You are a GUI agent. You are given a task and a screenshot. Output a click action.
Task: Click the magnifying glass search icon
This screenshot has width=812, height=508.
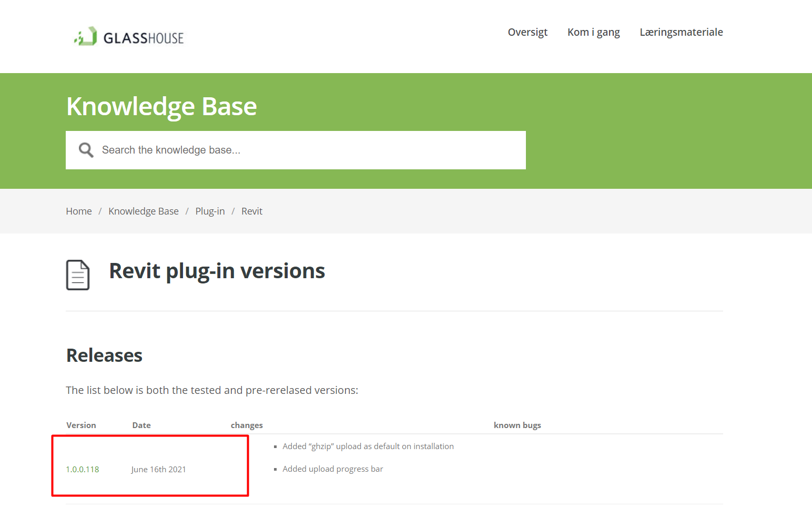point(86,150)
